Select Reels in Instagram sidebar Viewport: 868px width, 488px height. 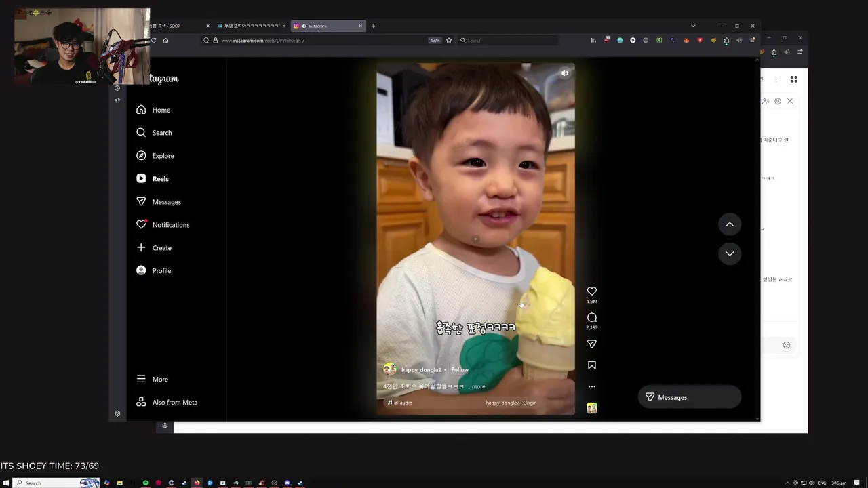(x=153, y=179)
